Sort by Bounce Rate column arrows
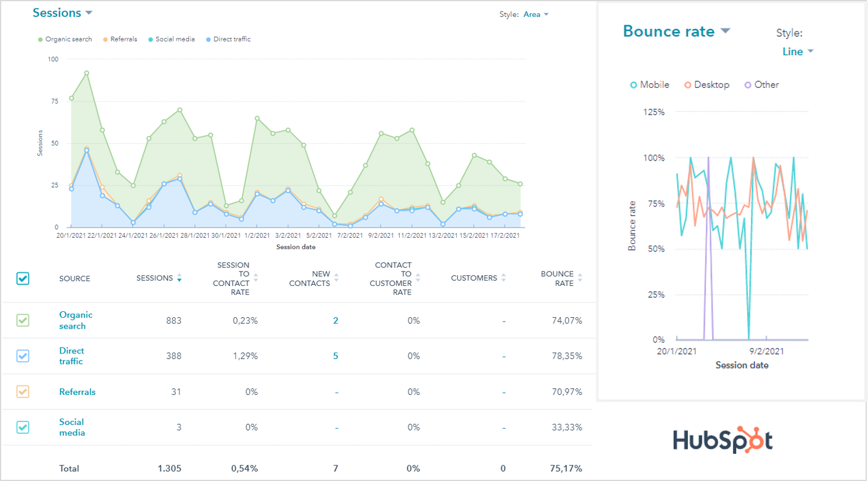Viewport: 868px width, 481px height. (580, 278)
